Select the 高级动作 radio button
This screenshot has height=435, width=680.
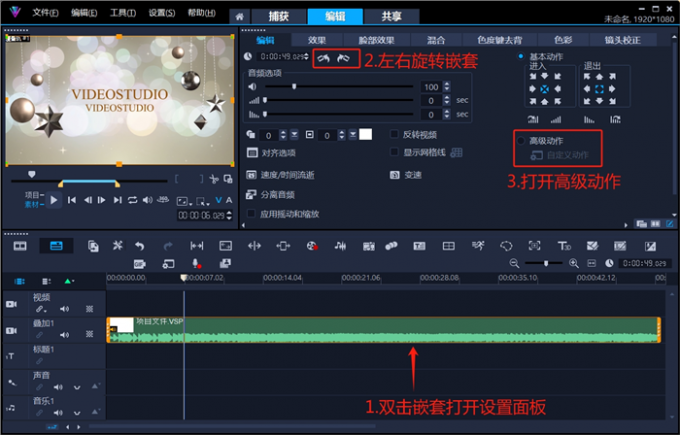(x=521, y=141)
